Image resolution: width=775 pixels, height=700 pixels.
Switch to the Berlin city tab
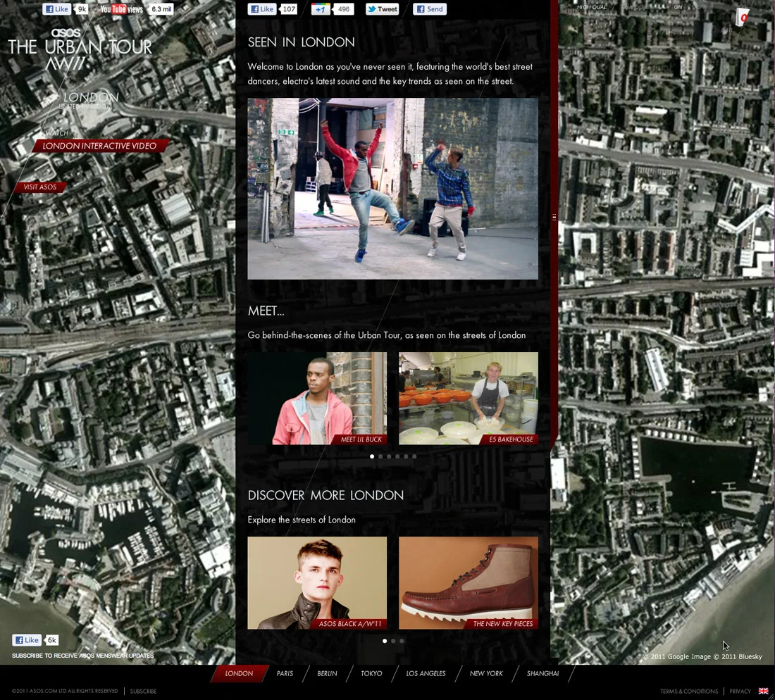tap(327, 673)
